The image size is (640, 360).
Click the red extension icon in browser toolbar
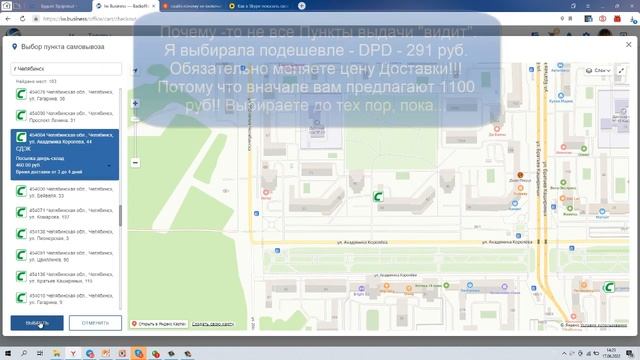click(x=617, y=19)
